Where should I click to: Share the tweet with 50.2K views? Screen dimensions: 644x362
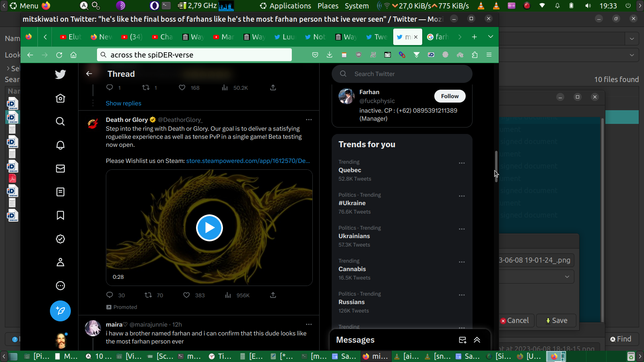pos(273,88)
